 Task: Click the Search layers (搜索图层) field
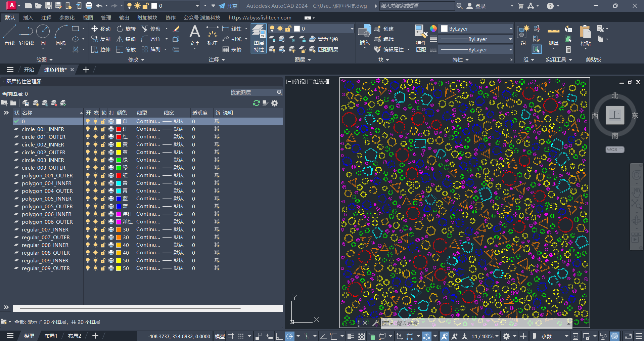coord(256,92)
